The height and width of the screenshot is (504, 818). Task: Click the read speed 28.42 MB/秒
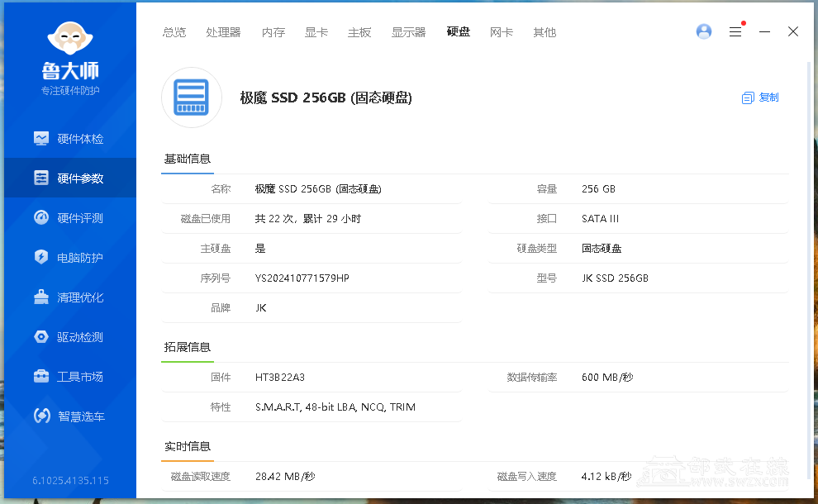pyautogui.click(x=285, y=477)
